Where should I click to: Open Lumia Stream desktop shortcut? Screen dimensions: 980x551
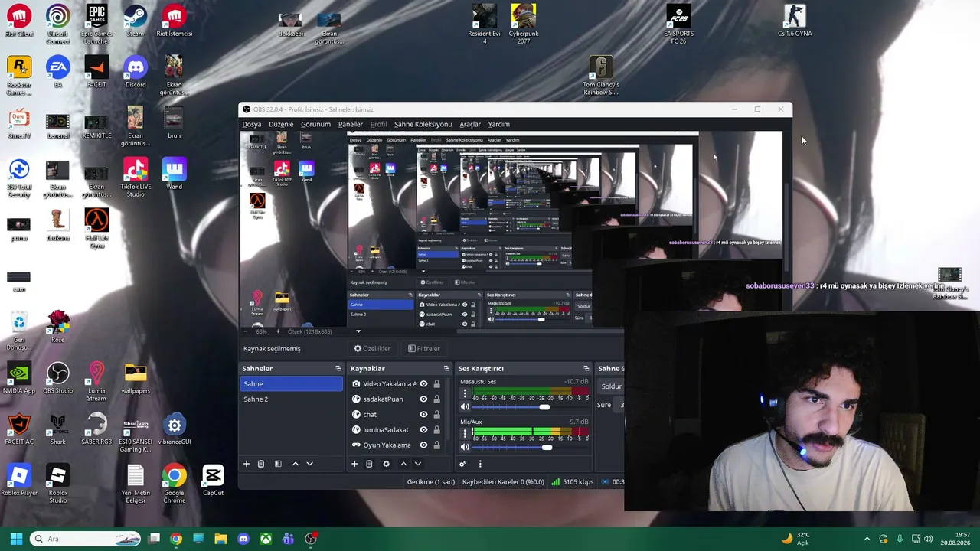coord(96,382)
